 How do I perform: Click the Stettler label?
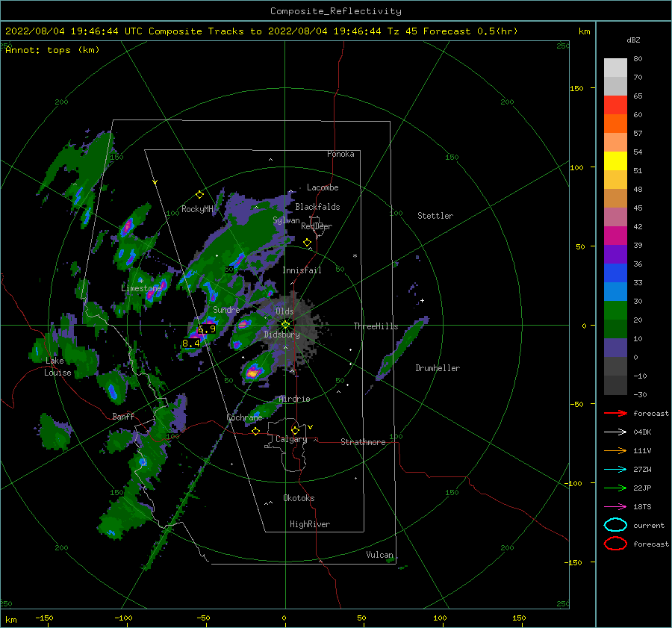[435, 216]
